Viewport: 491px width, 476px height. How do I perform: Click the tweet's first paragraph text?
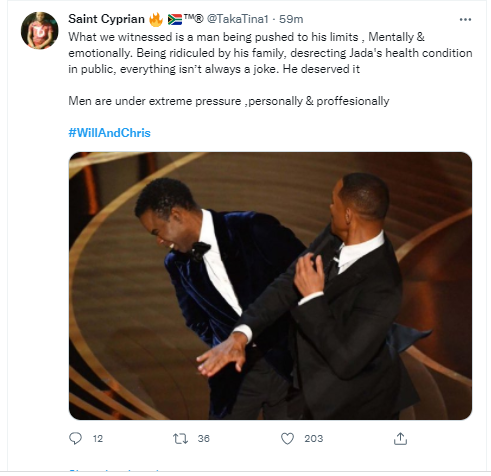point(270,53)
